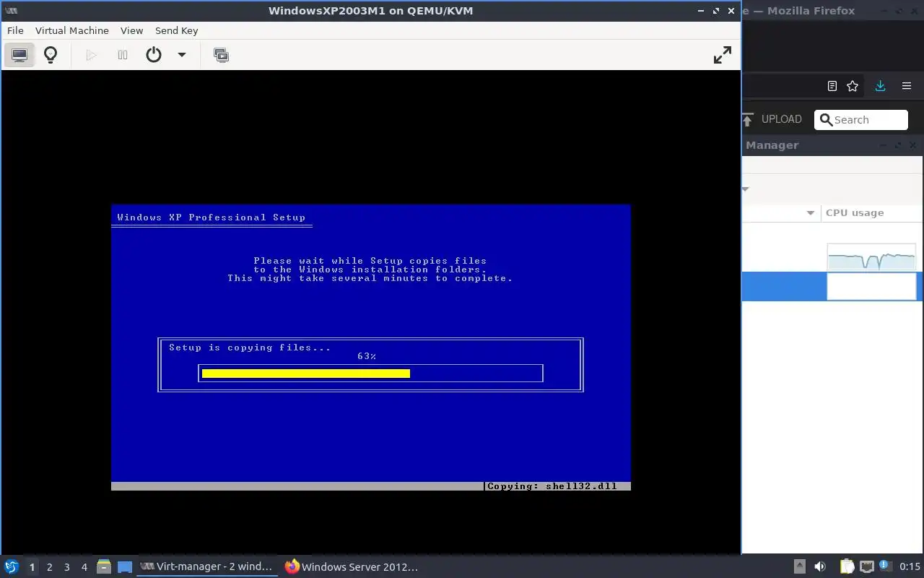Click the Search field in Firefox page
Viewport: 924px width, 578px height.
point(861,120)
